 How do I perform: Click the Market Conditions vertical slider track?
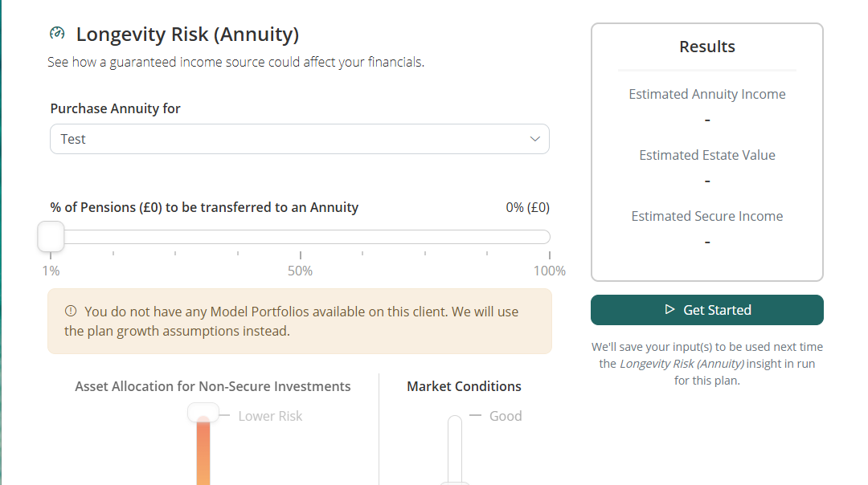click(455, 448)
